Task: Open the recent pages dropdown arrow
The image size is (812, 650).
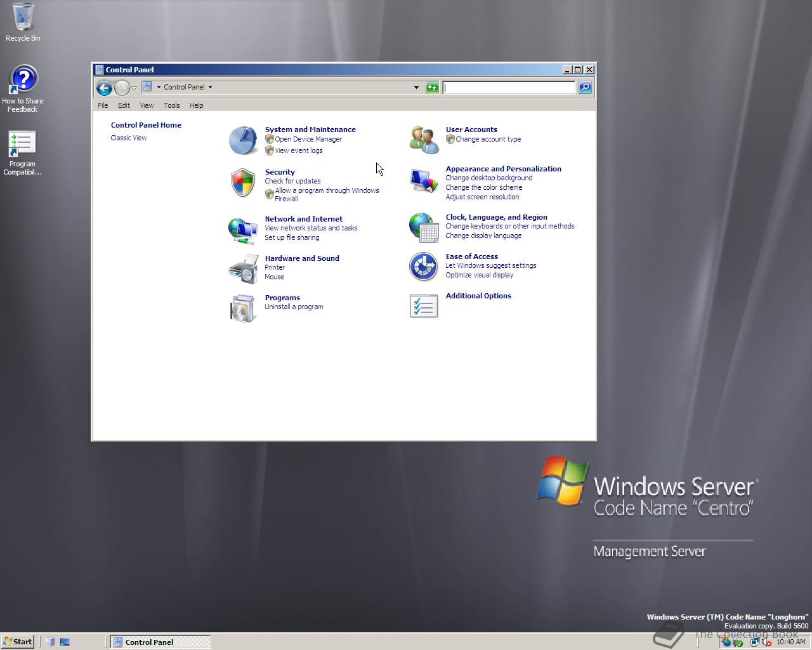Action: coord(134,88)
